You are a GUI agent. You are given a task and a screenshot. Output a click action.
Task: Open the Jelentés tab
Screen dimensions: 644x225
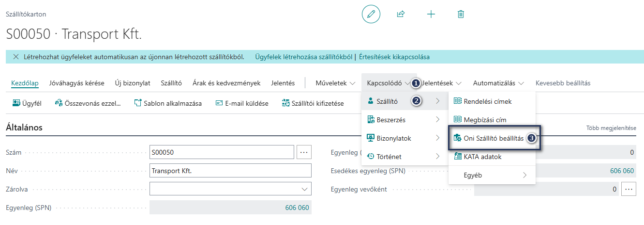point(283,83)
